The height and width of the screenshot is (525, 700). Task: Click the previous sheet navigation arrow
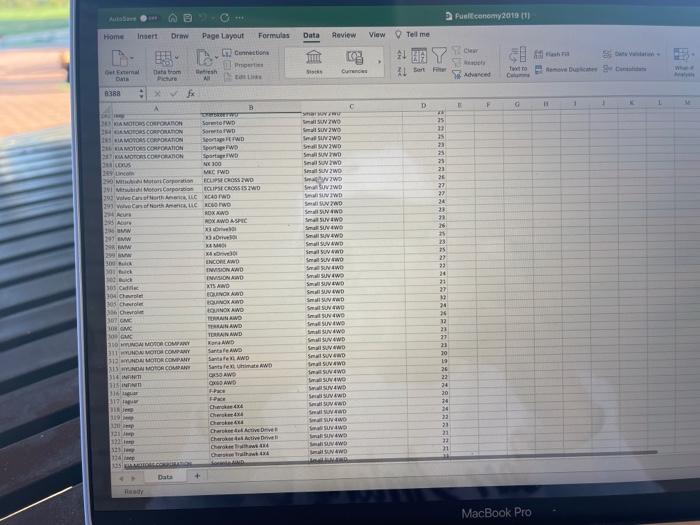tap(121, 478)
